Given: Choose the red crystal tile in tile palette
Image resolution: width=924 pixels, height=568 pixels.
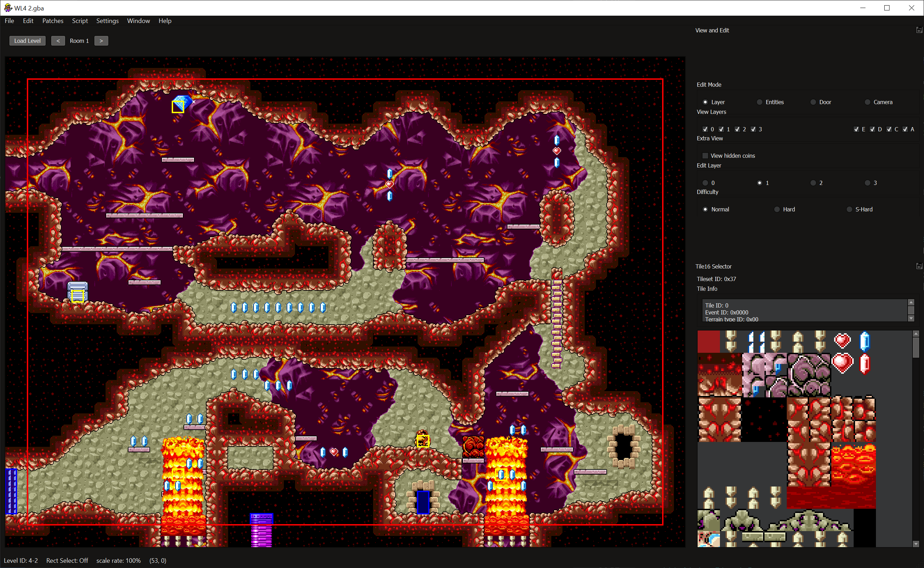Looking at the screenshot, I should (864, 364).
